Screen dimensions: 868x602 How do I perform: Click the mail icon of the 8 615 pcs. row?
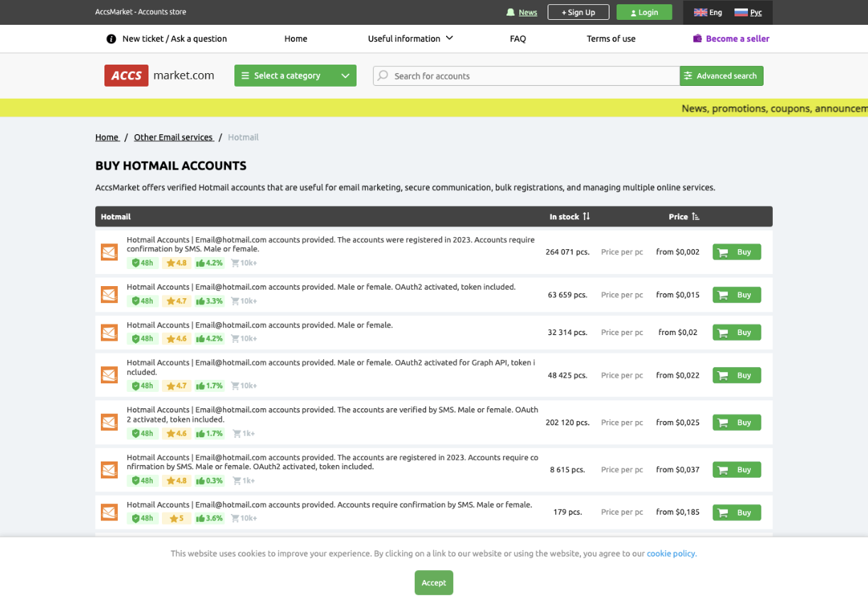click(109, 469)
